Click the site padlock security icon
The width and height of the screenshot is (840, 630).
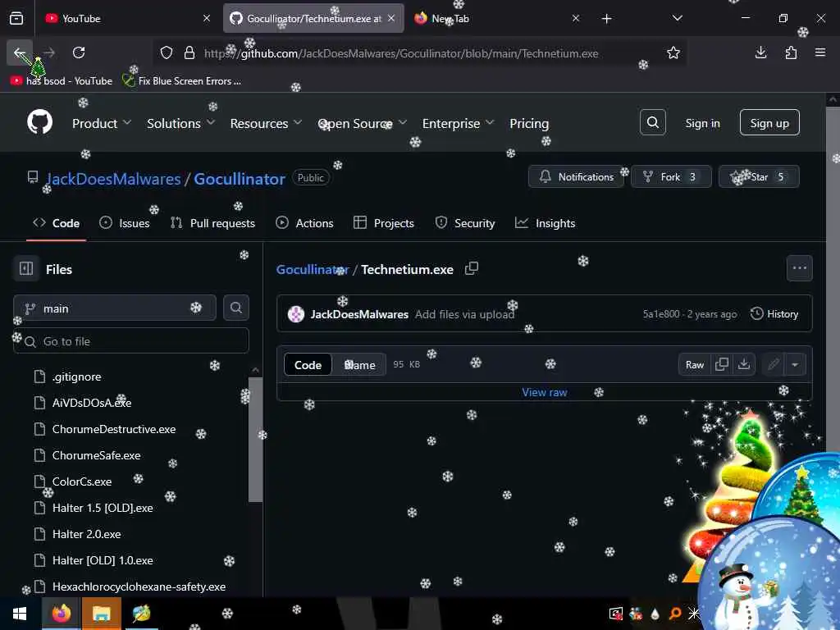pos(189,53)
